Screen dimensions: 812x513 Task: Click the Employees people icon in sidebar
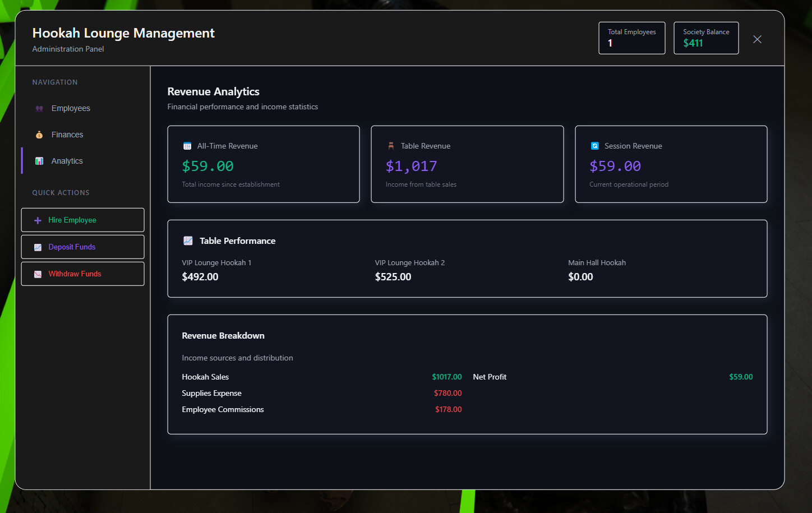(39, 109)
